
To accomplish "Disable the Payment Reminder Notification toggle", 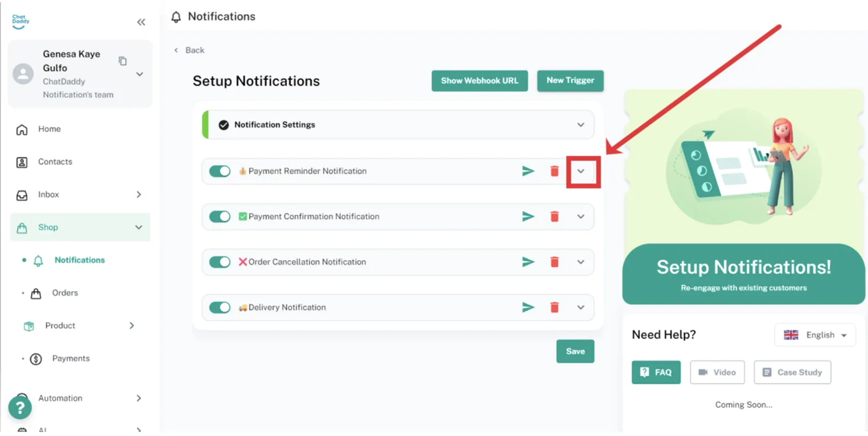I will [x=220, y=171].
